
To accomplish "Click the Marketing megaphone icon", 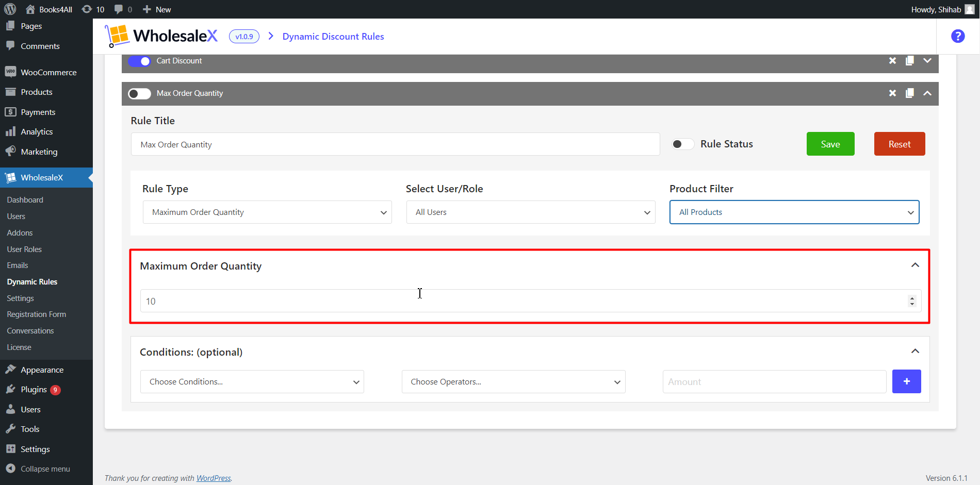I will [x=10, y=152].
